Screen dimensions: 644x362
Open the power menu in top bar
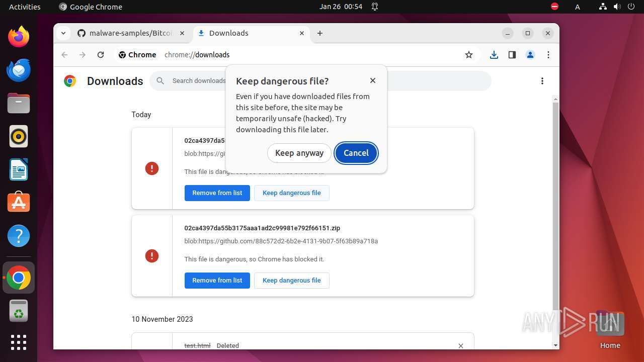pos(631,7)
